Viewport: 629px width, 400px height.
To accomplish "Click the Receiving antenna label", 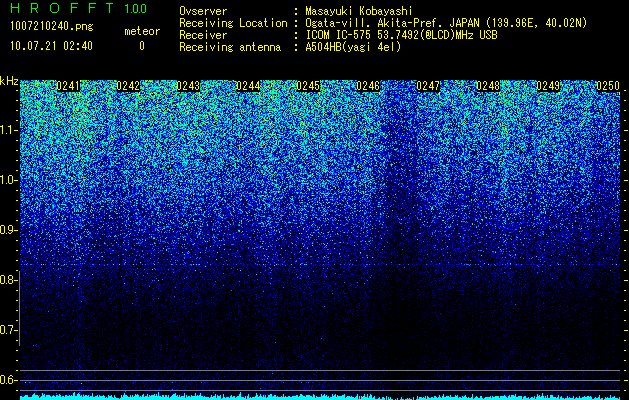I will click(x=230, y=47).
